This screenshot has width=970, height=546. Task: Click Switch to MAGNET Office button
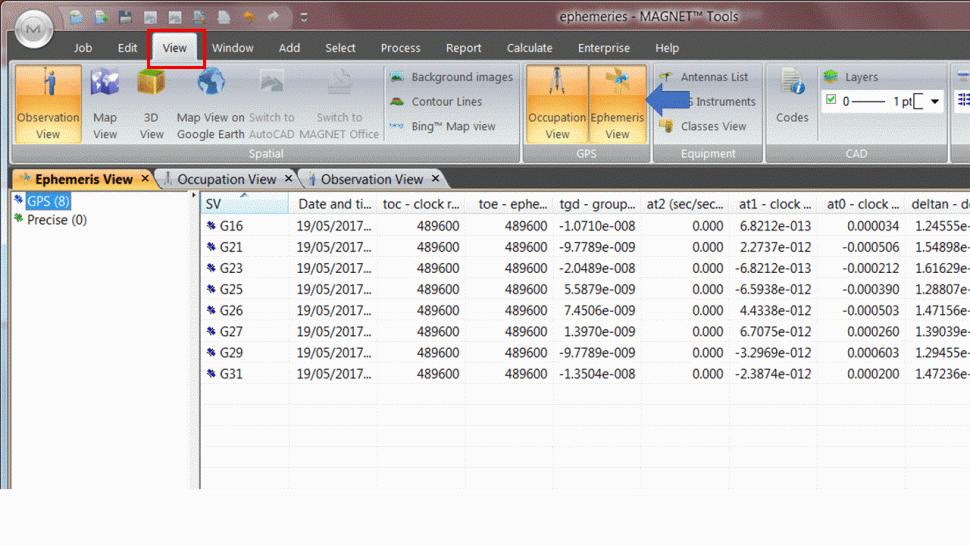point(339,104)
